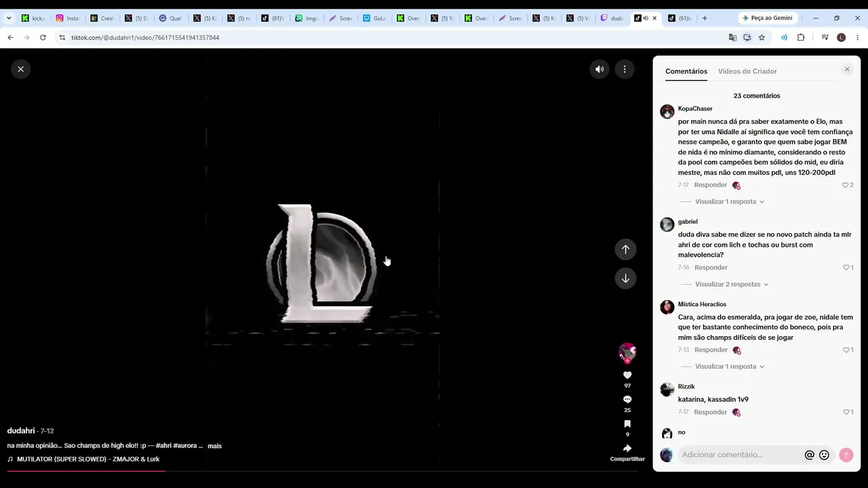Click the #ahri hashtag in caption
868x488 pixels.
click(163, 446)
